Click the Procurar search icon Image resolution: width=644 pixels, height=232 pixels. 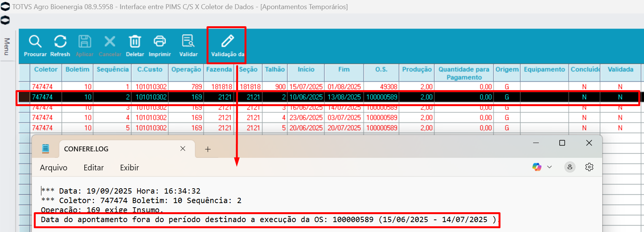pyautogui.click(x=35, y=41)
